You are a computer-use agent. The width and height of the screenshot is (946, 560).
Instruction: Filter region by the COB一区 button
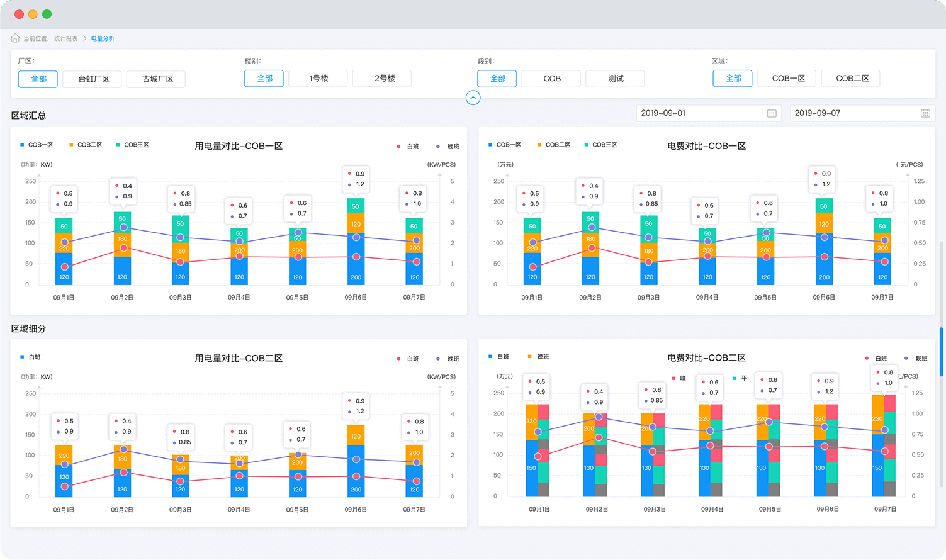coord(787,79)
